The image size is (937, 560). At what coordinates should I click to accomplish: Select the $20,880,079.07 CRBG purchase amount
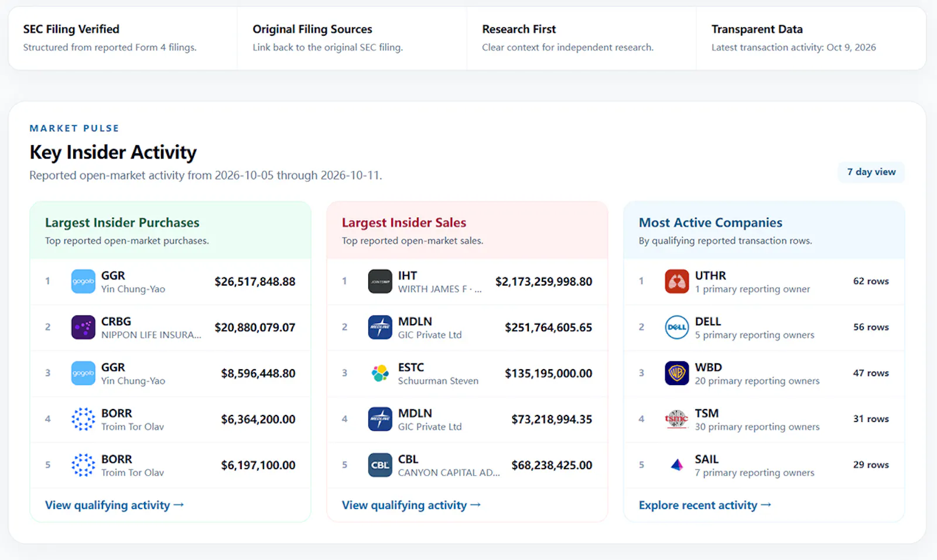(255, 328)
